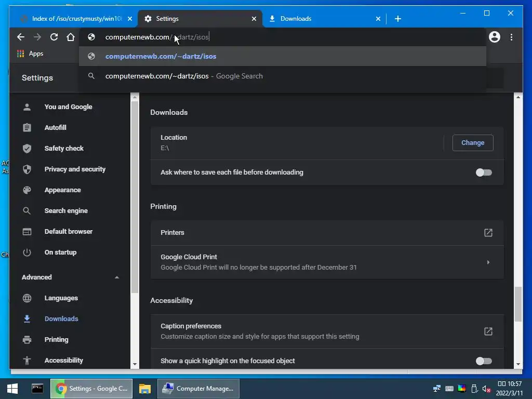Open Chrome's three-dot menu

tap(511, 37)
